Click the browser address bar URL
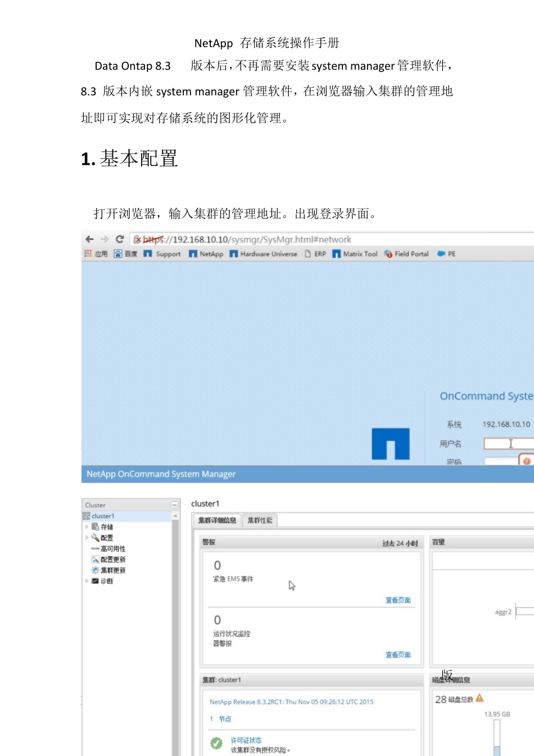Screen dimensions: 534x756 pyautogui.click(x=247, y=240)
